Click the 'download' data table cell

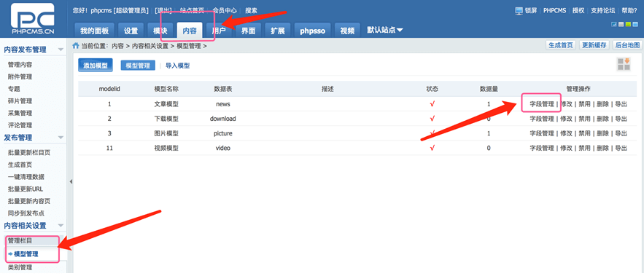coord(223,119)
